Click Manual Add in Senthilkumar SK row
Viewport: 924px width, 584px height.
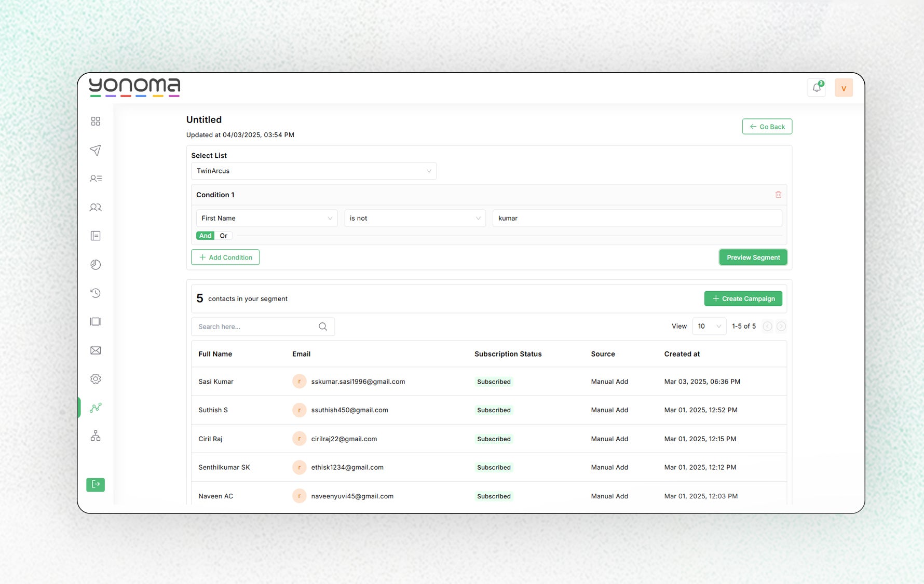[x=609, y=467]
